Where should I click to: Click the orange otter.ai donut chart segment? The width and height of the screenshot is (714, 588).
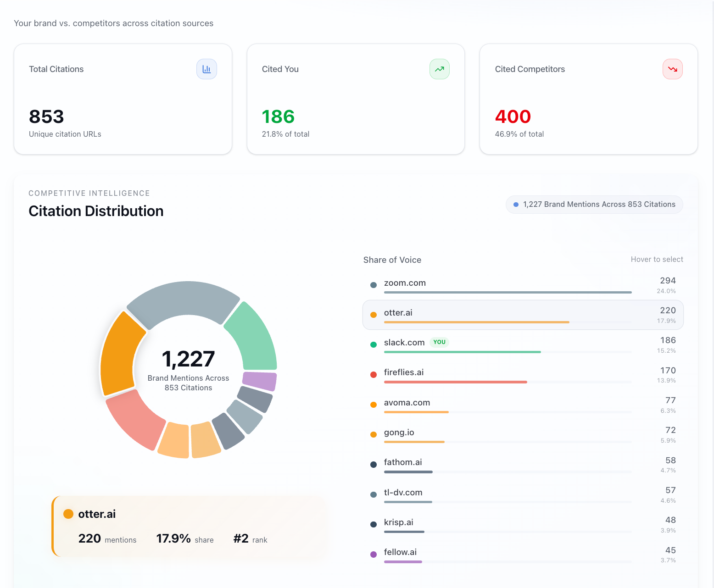(119, 353)
